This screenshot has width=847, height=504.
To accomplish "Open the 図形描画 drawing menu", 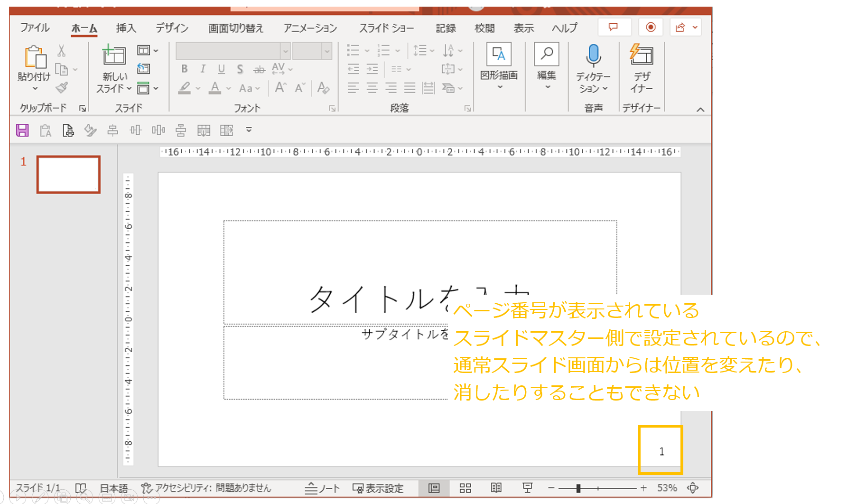I will click(x=499, y=65).
